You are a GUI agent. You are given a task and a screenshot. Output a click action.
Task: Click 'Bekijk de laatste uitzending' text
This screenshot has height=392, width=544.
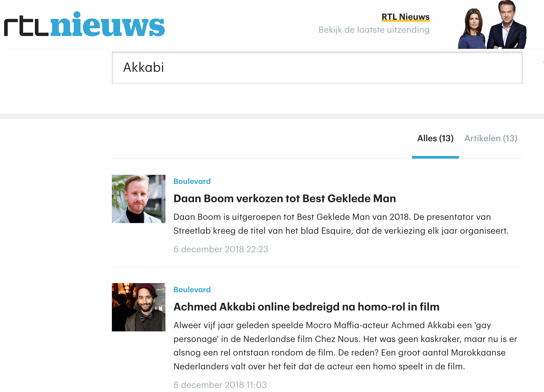coord(374,30)
